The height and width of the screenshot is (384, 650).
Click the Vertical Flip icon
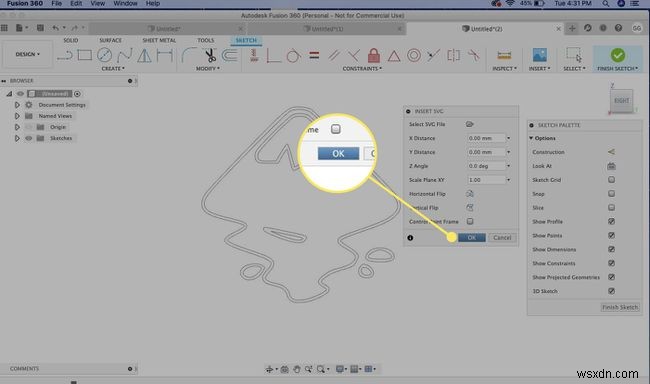[470, 207]
